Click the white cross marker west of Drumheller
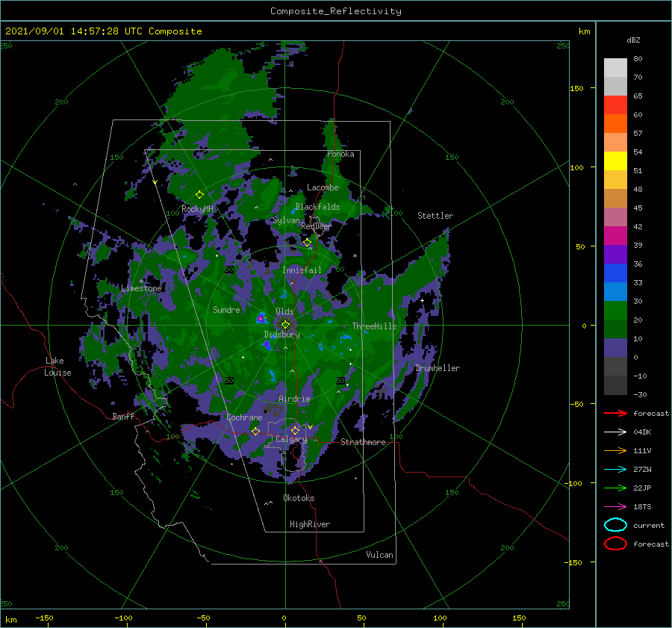This screenshot has width=672, height=628. click(422, 300)
